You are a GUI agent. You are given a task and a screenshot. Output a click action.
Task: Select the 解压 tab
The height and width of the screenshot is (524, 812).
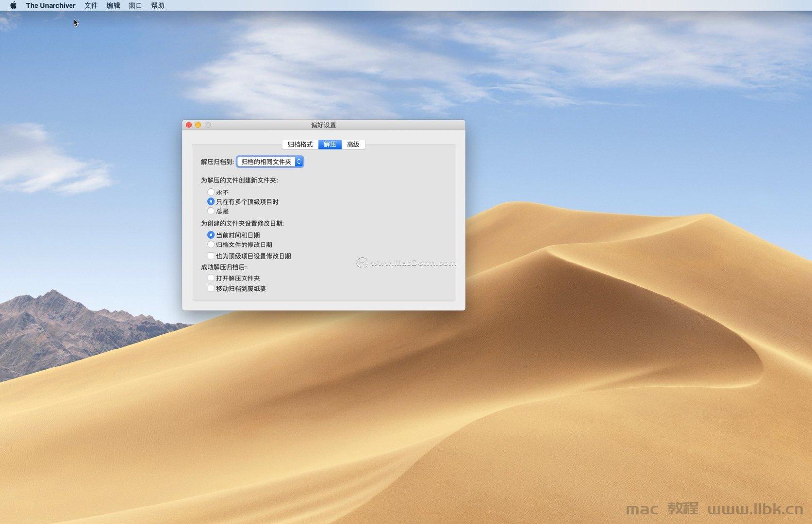(330, 144)
